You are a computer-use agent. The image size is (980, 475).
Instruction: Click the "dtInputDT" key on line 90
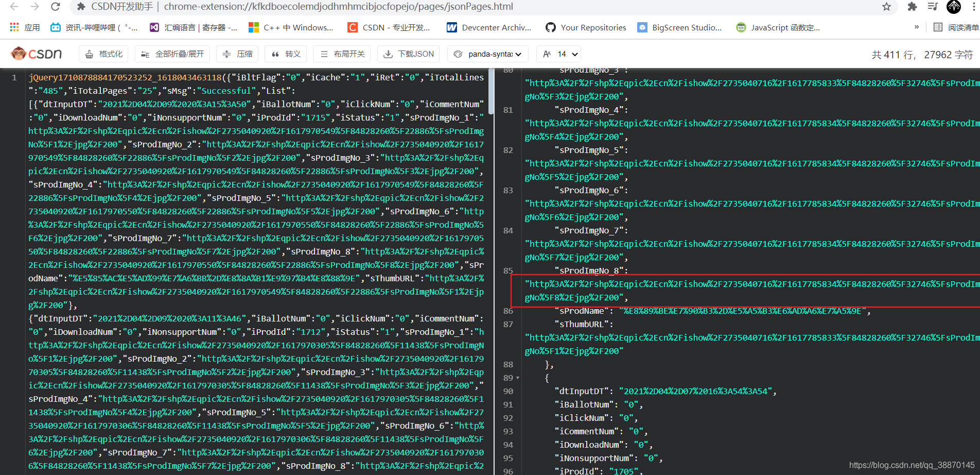point(582,391)
